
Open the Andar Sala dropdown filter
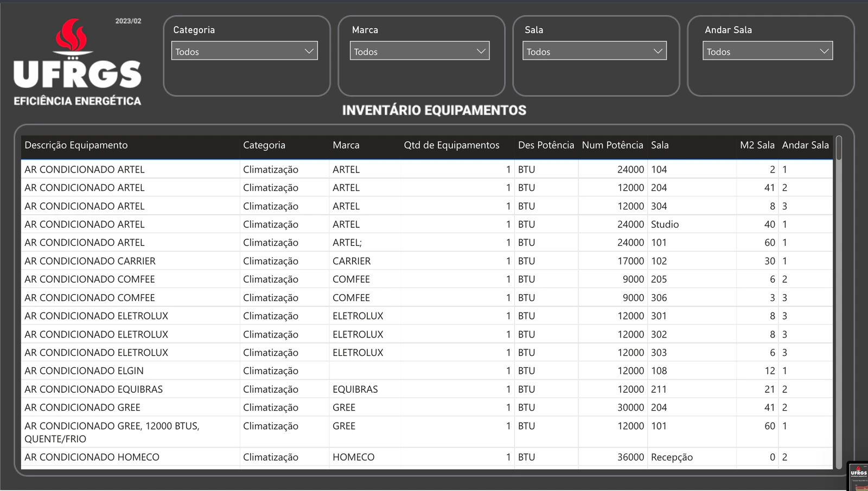click(x=768, y=51)
